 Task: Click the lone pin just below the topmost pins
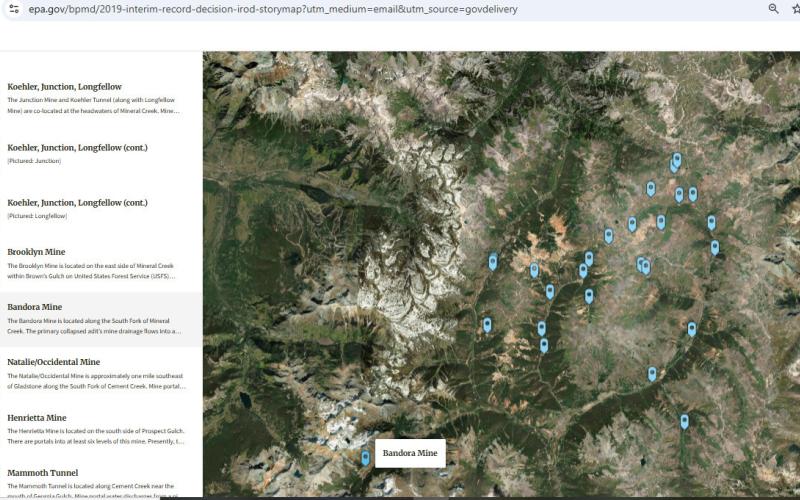(x=651, y=189)
